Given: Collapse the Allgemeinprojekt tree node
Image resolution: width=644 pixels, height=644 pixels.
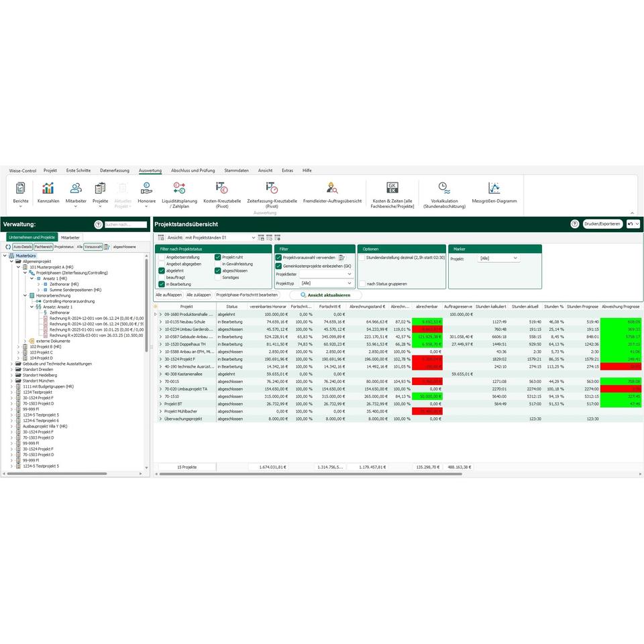Looking at the screenshot, I should (11, 262).
